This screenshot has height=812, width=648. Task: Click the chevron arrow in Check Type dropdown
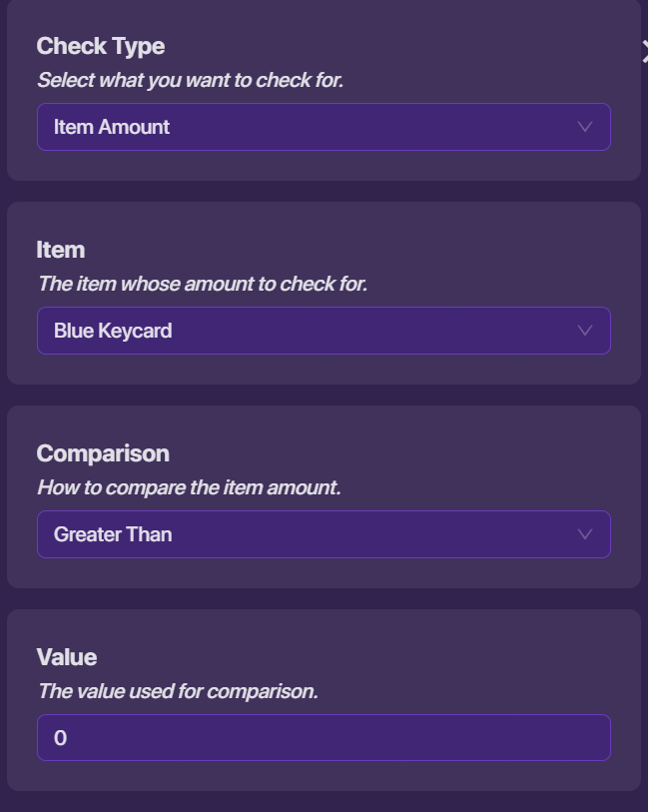(585, 127)
